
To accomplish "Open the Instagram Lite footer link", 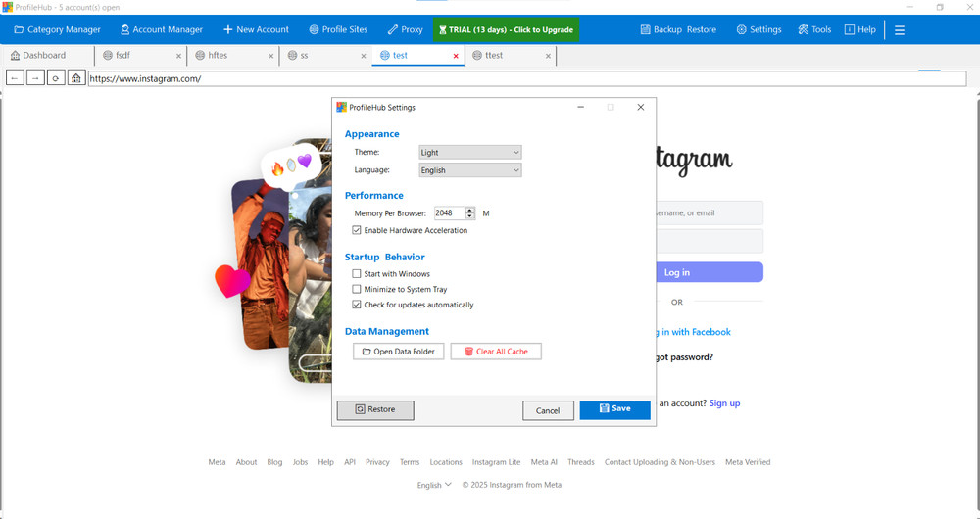I will pyautogui.click(x=496, y=462).
